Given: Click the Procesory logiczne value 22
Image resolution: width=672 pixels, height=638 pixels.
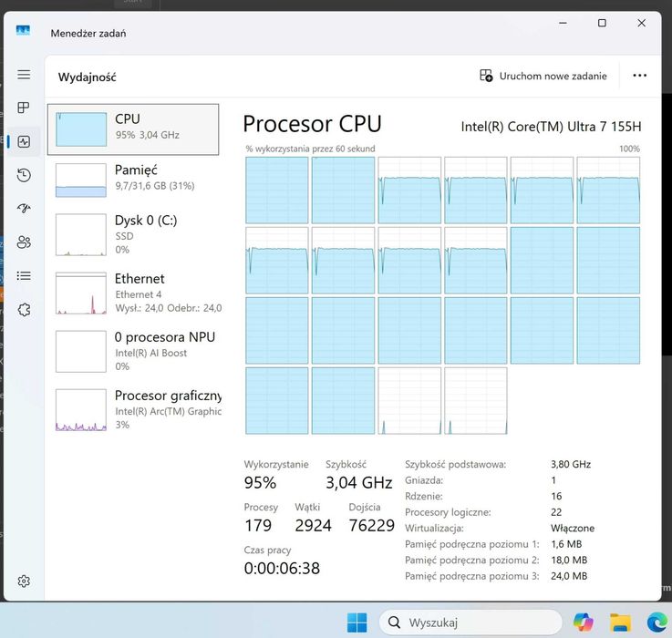Looking at the screenshot, I should 556,512.
